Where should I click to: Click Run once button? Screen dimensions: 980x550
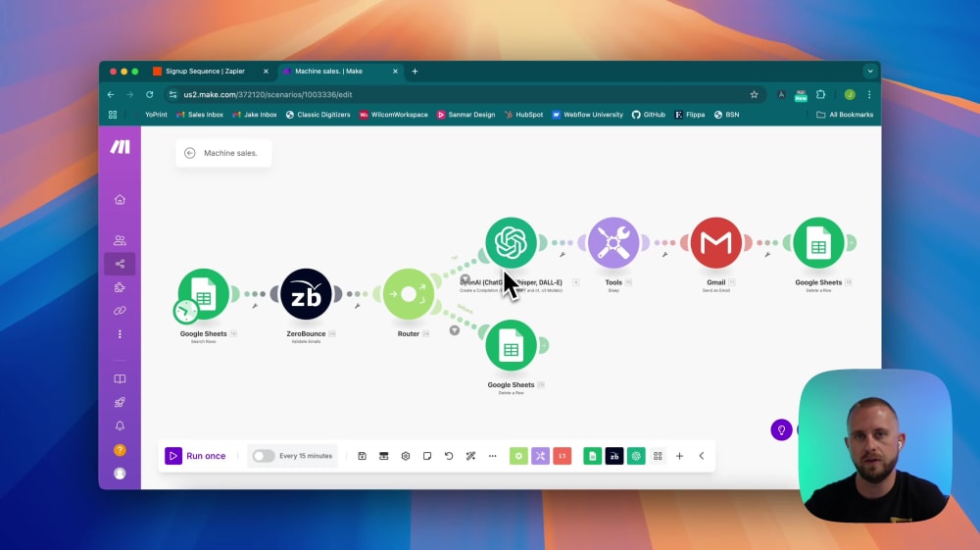coord(196,456)
